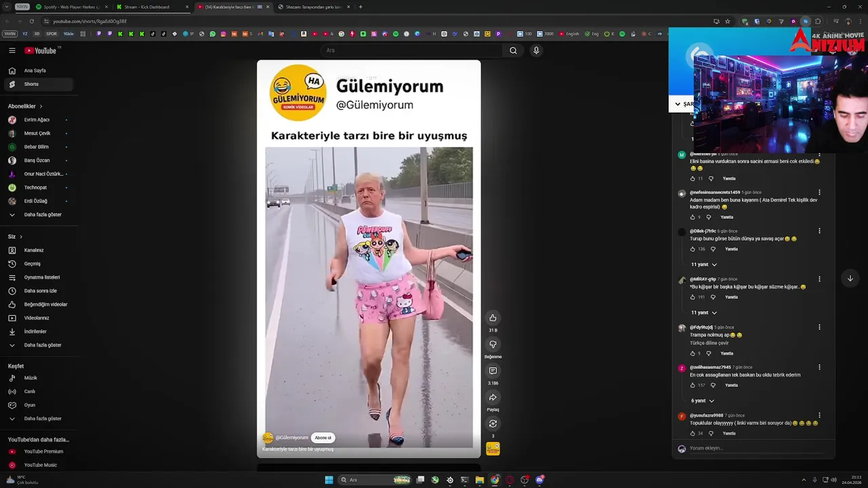868x488 pixels.
Task: Expand Daha fazla göster under Keşfet
Action: click(x=39, y=419)
